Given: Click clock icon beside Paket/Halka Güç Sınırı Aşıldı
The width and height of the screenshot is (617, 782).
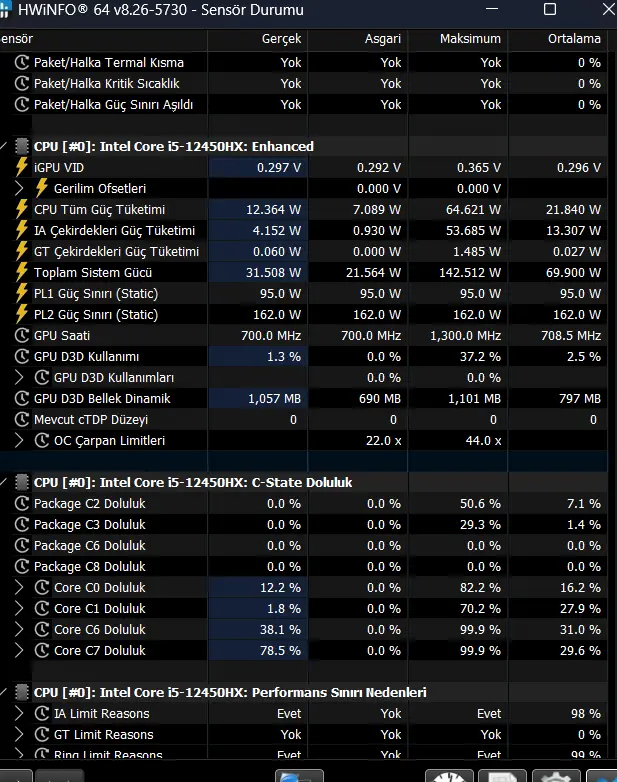Looking at the screenshot, I should (22, 104).
